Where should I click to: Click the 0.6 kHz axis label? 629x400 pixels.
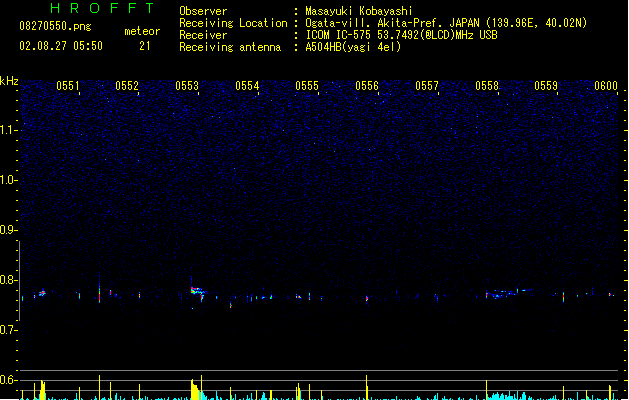click(8, 380)
